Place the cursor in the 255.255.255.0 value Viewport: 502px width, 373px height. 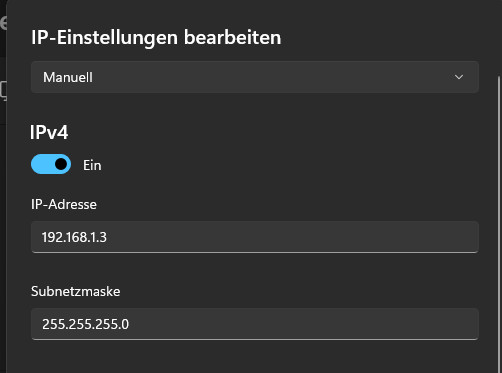[x=85, y=324]
